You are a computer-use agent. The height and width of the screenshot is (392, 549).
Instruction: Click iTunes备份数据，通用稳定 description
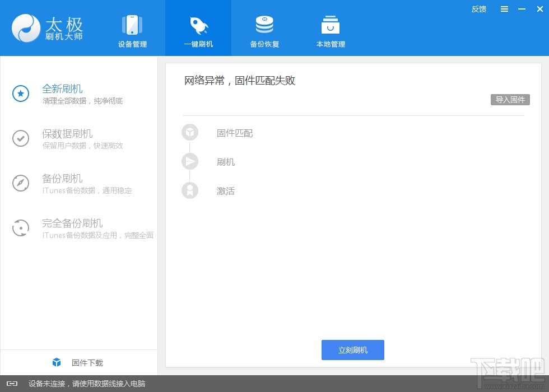click(x=87, y=191)
